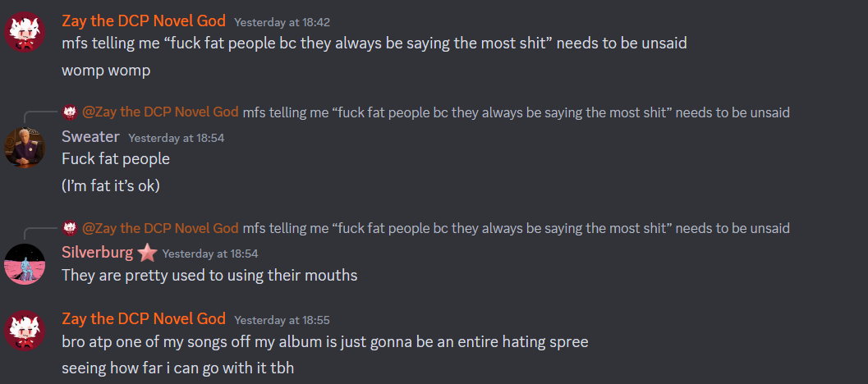Open the Sweater username profile

point(90,136)
